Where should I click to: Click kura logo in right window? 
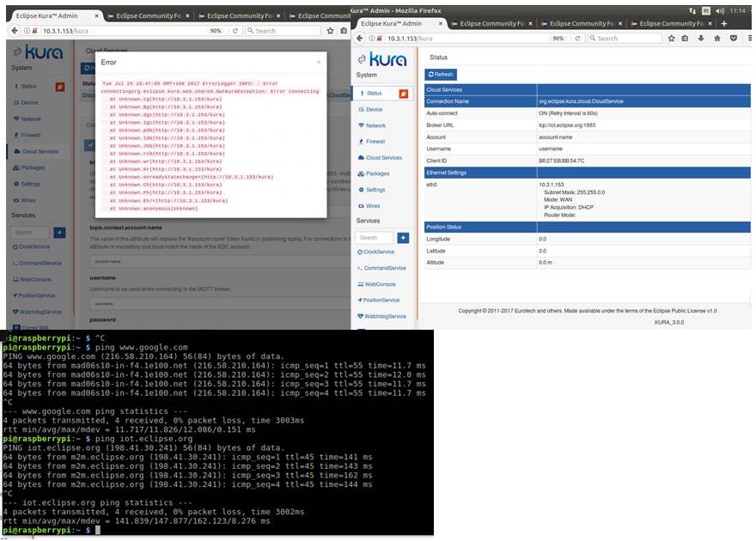pyautogui.click(x=382, y=59)
